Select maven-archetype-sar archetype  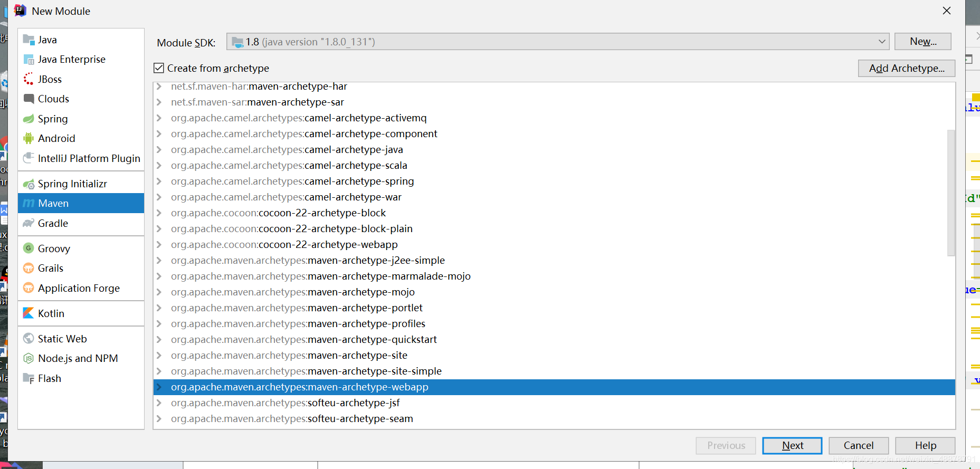[x=554, y=102]
